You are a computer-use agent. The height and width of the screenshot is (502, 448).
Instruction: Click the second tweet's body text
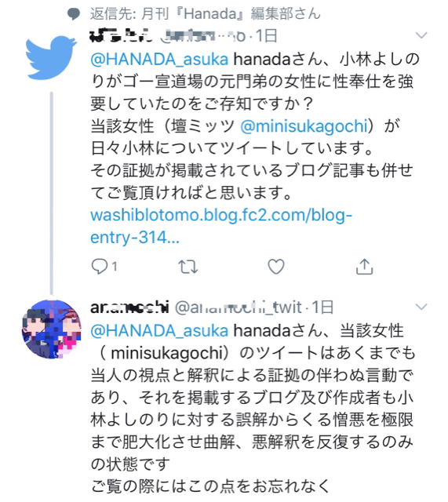point(253,409)
